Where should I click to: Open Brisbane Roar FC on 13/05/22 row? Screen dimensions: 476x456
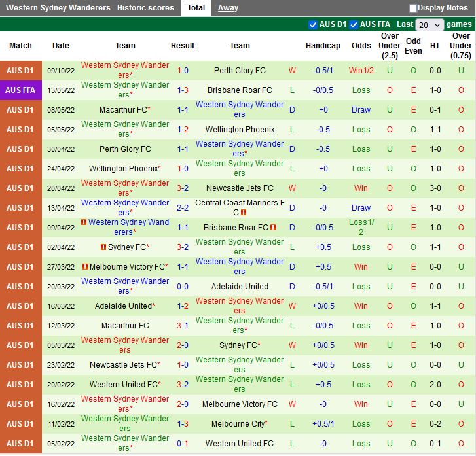coord(240,90)
